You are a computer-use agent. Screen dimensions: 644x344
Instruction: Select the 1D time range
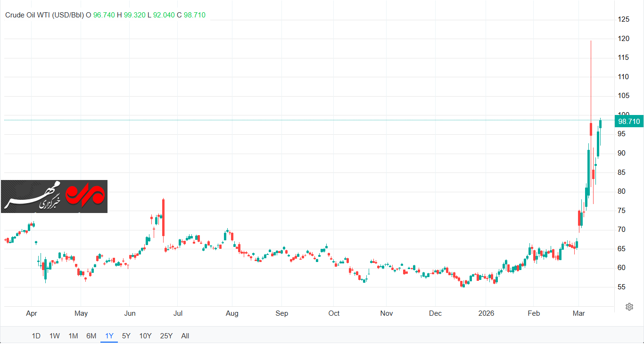36,336
